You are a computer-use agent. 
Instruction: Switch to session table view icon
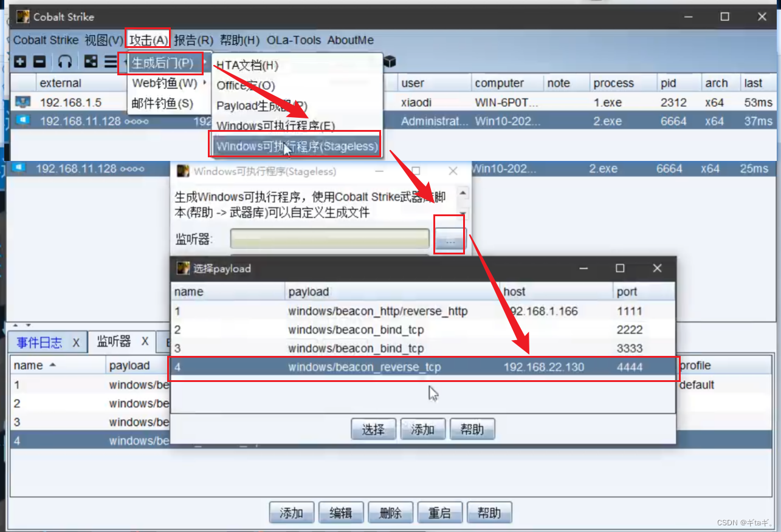(x=111, y=62)
